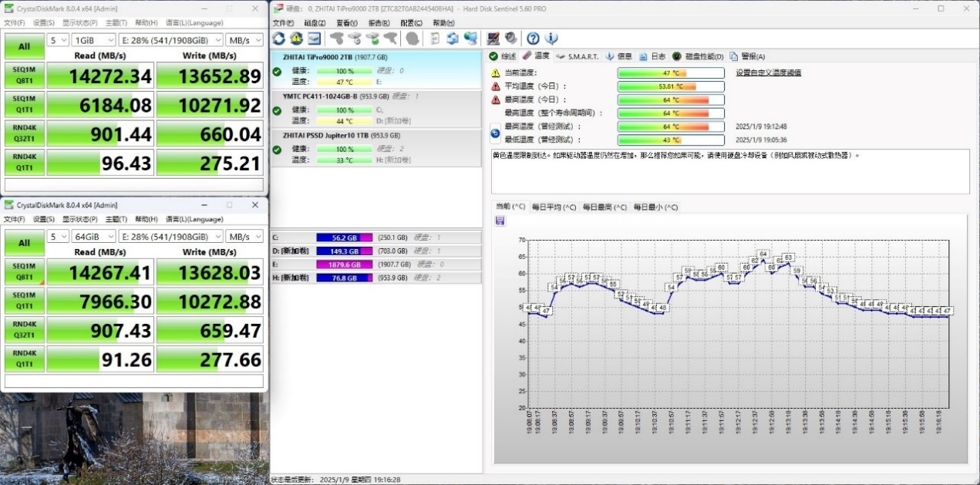Open the 64GiB test size dropdown
Image resolution: width=980 pixels, height=485 pixels.
point(93,237)
